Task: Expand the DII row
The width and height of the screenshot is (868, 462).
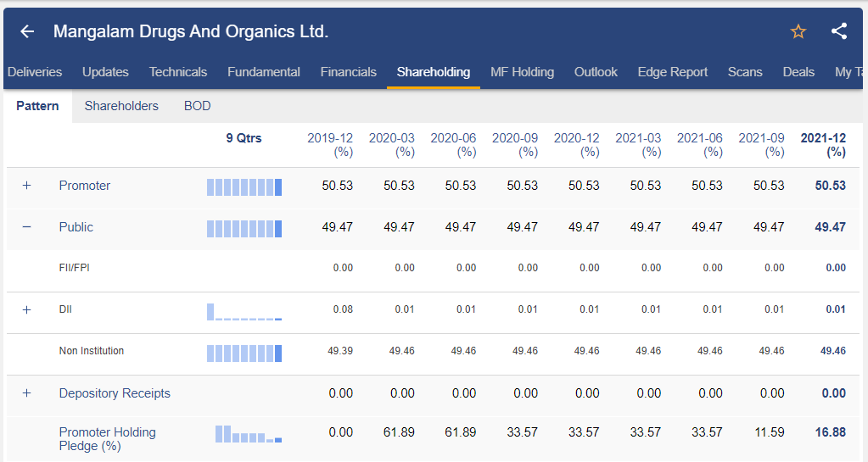Action: [x=26, y=310]
